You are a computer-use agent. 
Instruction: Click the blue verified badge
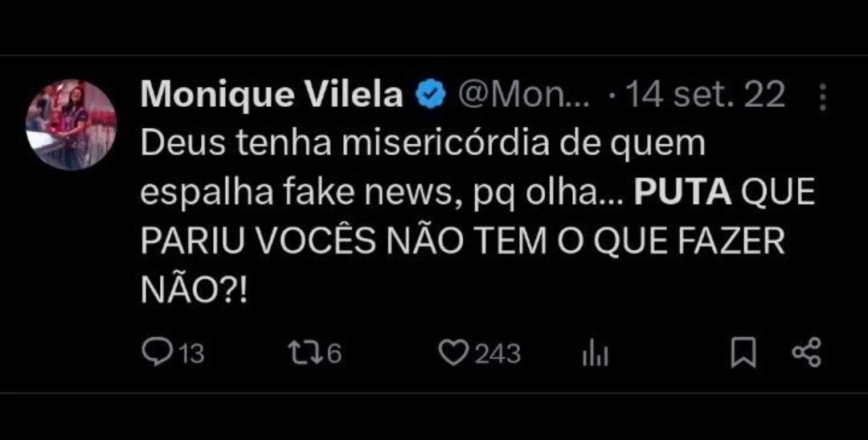pos(431,95)
